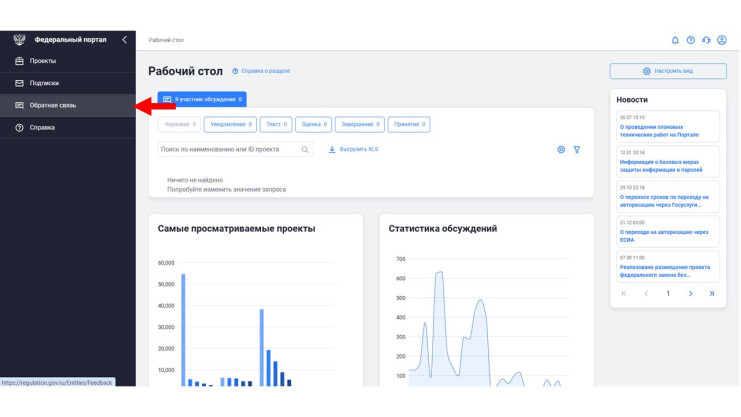The height and width of the screenshot is (417, 741).
Task: Select the Я участник обсуждения tab
Action: (202, 99)
